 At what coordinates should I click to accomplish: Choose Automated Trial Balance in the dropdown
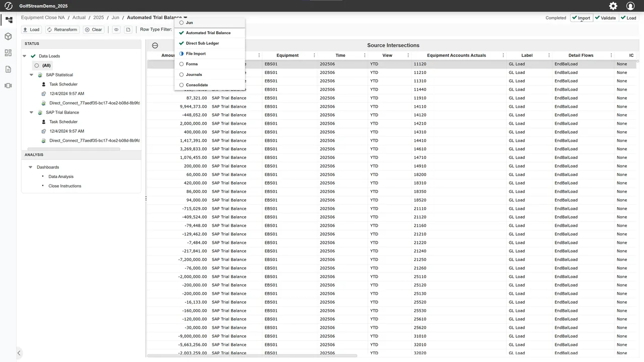[x=208, y=33]
